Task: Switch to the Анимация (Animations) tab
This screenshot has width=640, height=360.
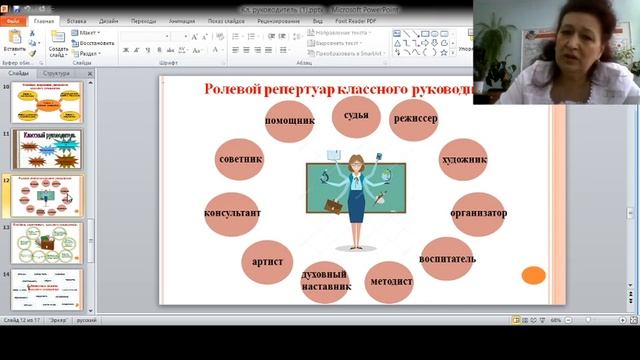Action: click(182, 21)
